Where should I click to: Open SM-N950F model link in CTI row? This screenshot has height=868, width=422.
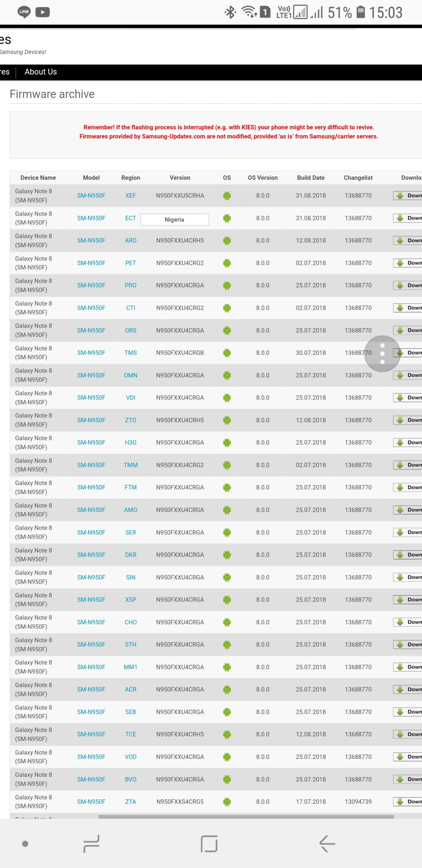[91, 308]
